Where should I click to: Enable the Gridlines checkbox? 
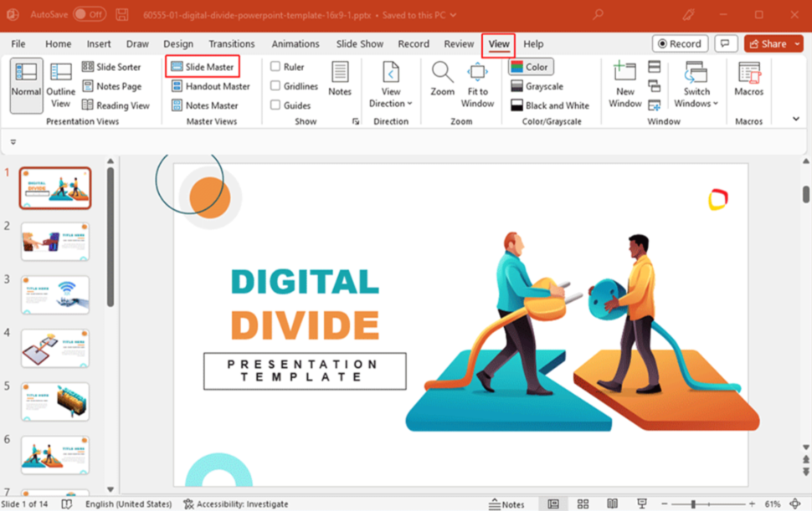click(x=275, y=86)
